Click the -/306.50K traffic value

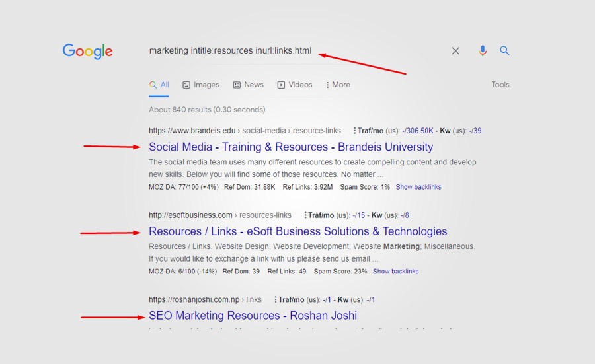(x=417, y=131)
